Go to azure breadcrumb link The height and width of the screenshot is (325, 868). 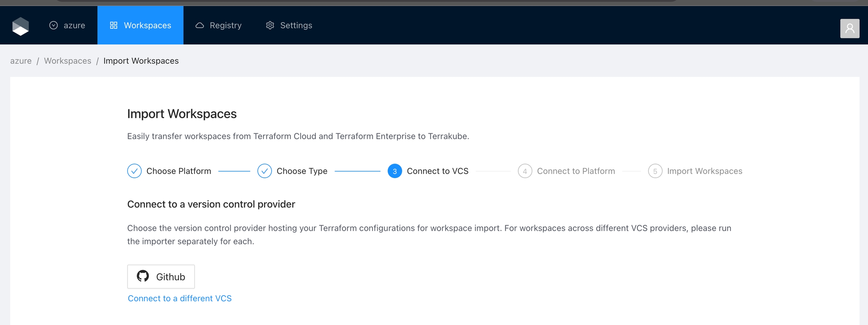click(x=21, y=61)
